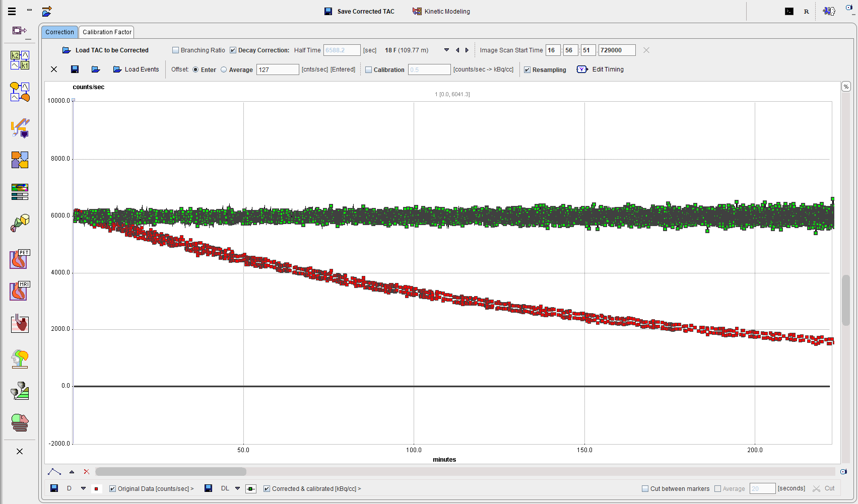Viewport: 858px width, 504px height.
Task: Click the vertical plot scrollbar thumb
Action: click(846, 300)
